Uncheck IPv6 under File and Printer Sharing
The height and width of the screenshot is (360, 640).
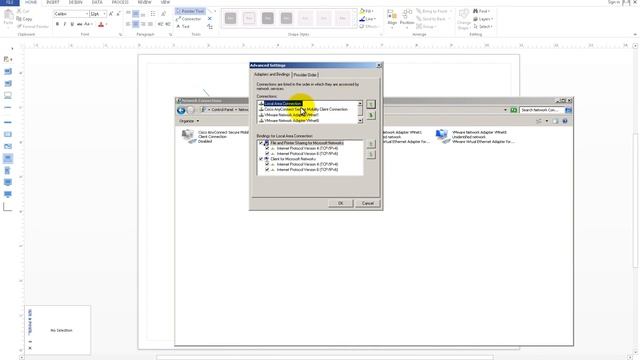point(267,154)
